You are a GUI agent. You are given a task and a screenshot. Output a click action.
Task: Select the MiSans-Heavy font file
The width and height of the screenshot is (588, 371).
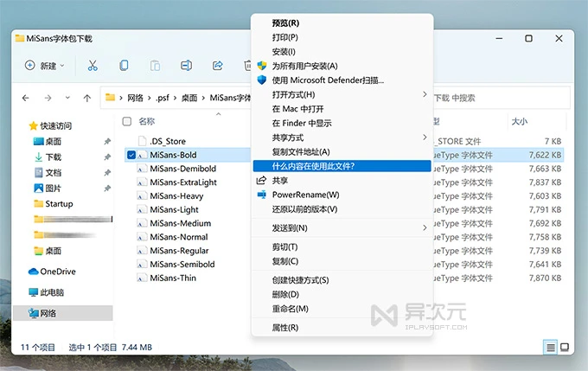click(x=176, y=195)
